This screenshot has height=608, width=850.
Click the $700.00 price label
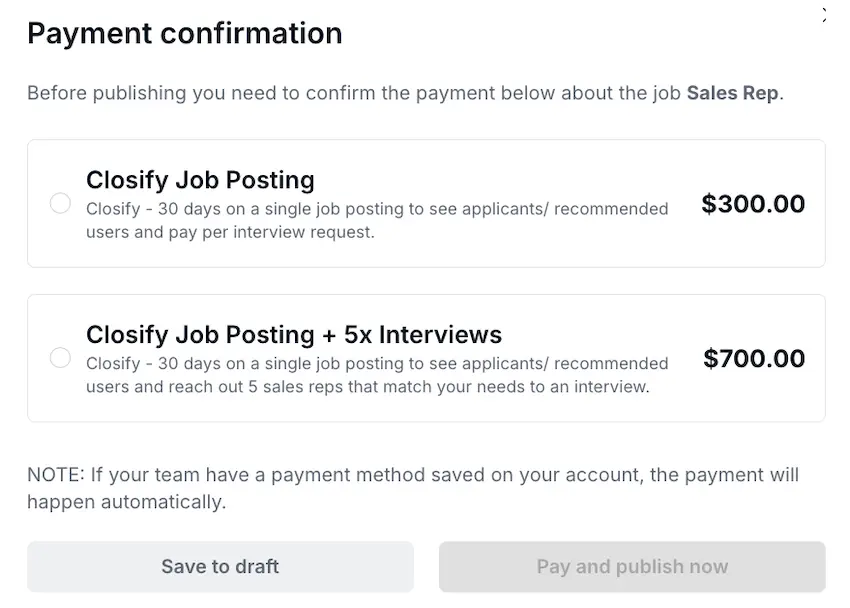pos(754,358)
